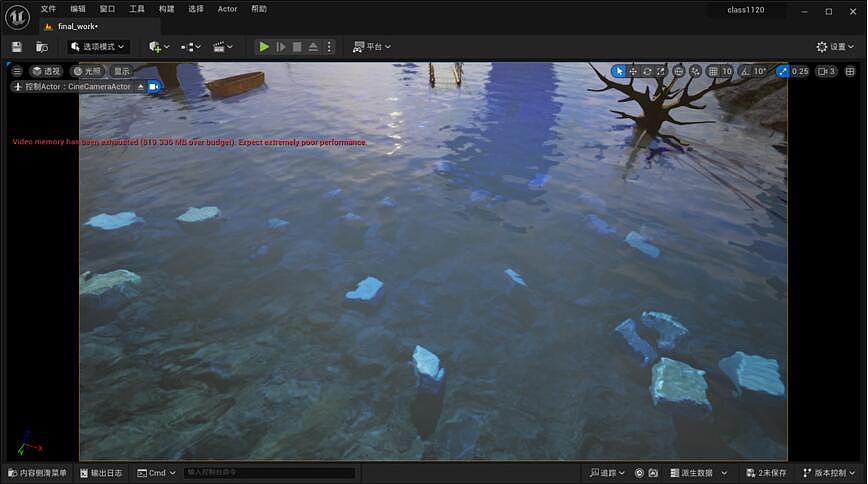868x484 pixels.
Task: Open scale snap value 0.25 menu
Action: [x=800, y=71]
